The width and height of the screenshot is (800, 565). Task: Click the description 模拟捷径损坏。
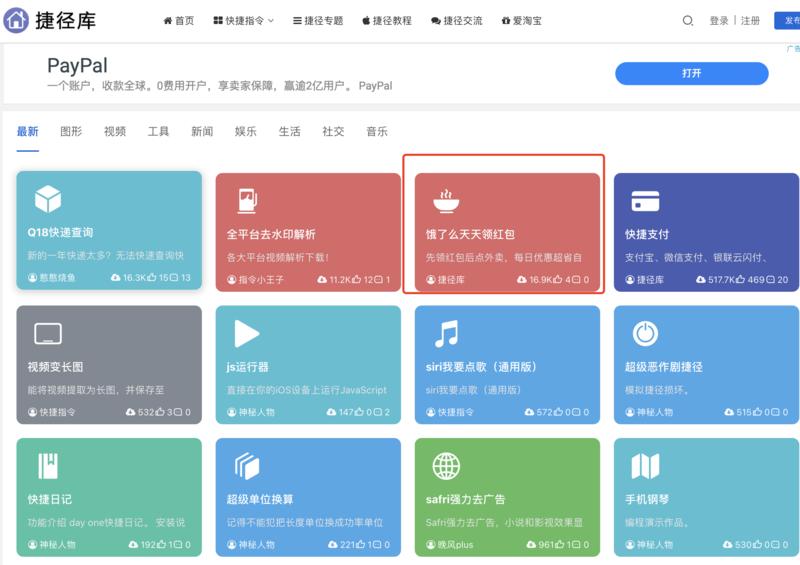[x=658, y=390]
